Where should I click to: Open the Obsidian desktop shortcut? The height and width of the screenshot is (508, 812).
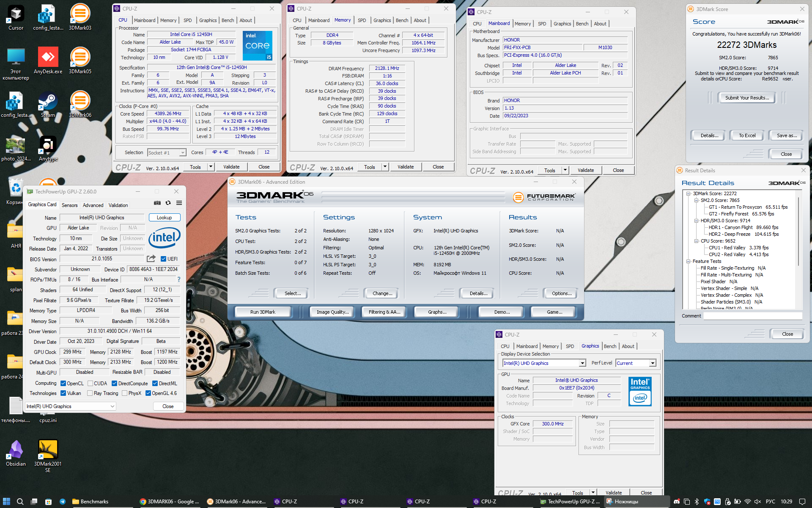click(x=16, y=453)
